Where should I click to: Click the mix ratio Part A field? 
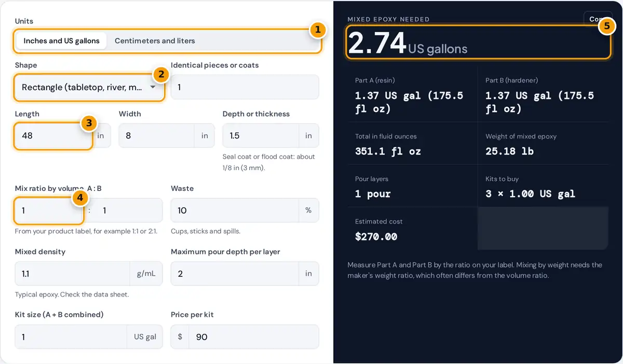click(x=48, y=211)
